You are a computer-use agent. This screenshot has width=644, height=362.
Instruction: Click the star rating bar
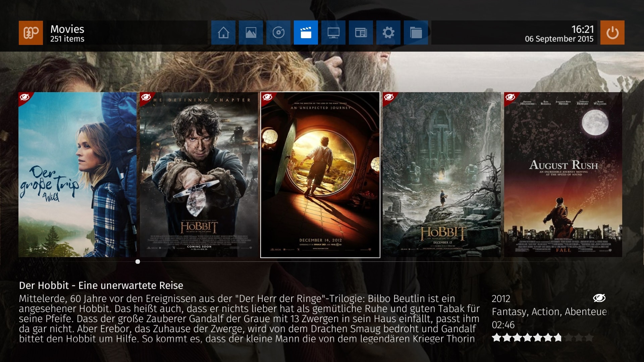tap(542, 338)
